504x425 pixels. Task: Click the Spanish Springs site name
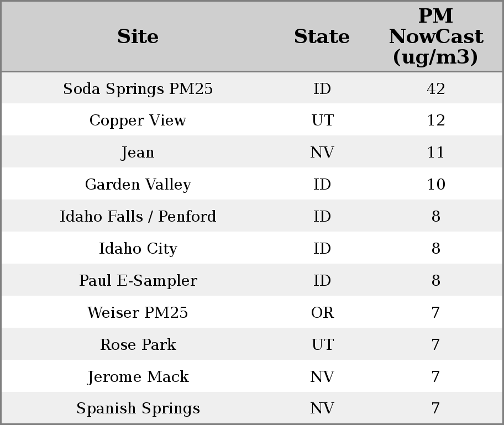[x=138, y=408]
